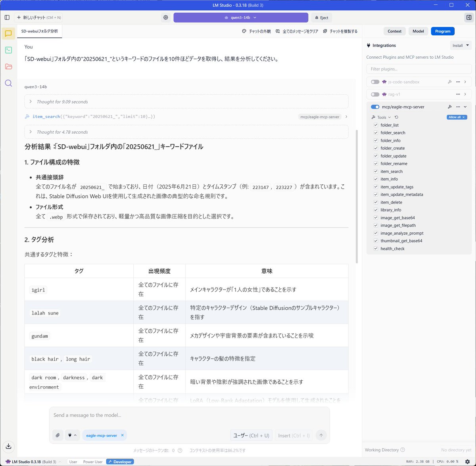Image resolution: width=476 pixels, height=466 pixels.
Task: Click チャットを複製する button
Action: 340,31
